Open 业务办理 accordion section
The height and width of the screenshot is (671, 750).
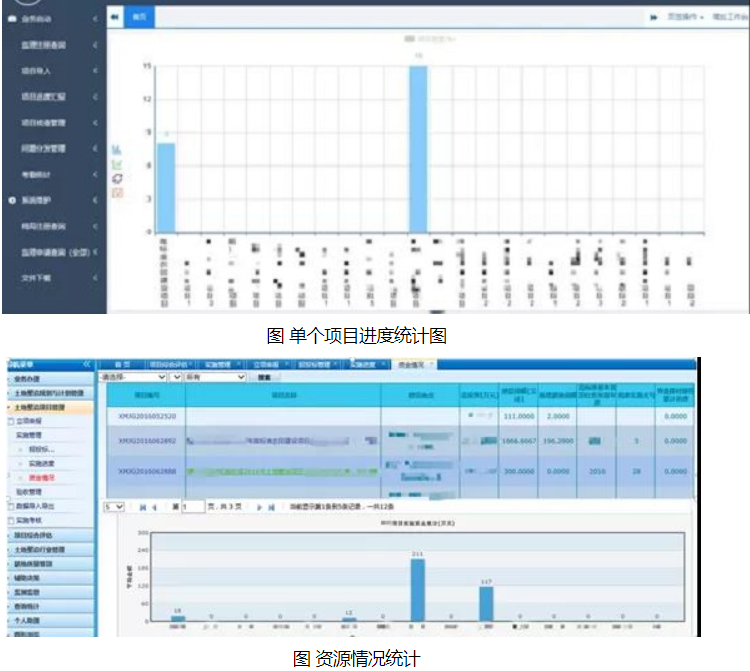[x=50, y=379]
